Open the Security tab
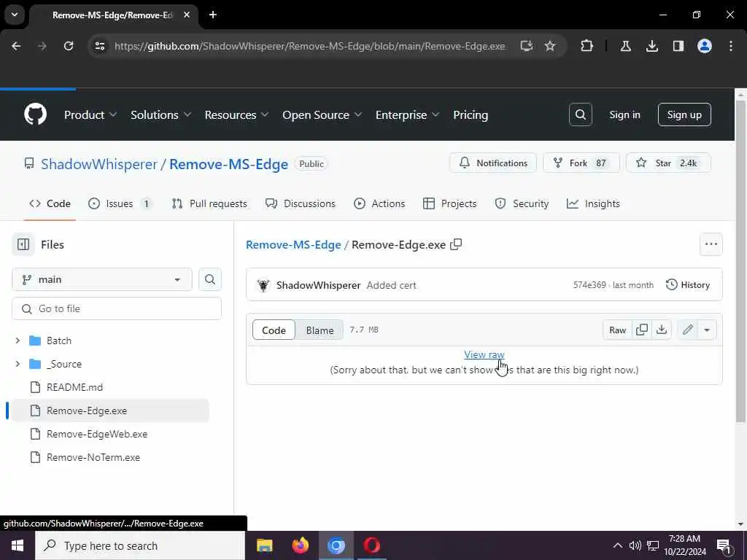Screen dimensions: 747x560 click(x=522, y=204)
